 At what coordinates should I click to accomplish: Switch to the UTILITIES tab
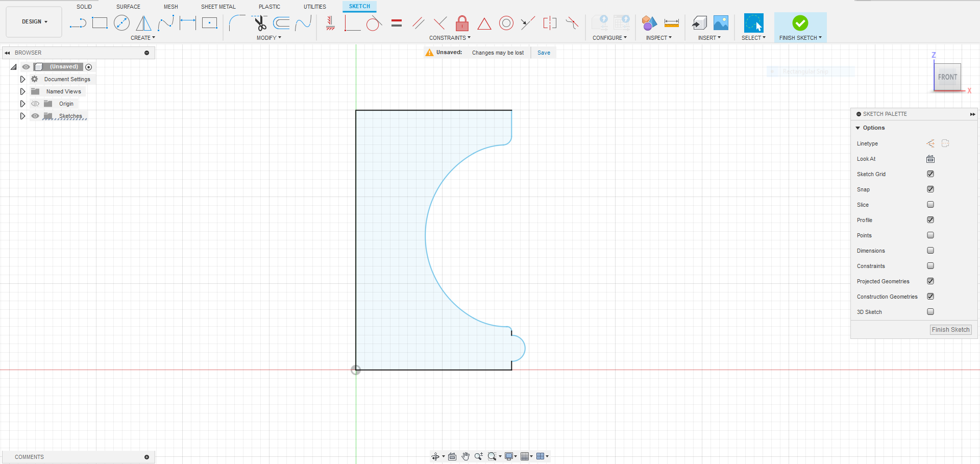[x=315, y=7]
